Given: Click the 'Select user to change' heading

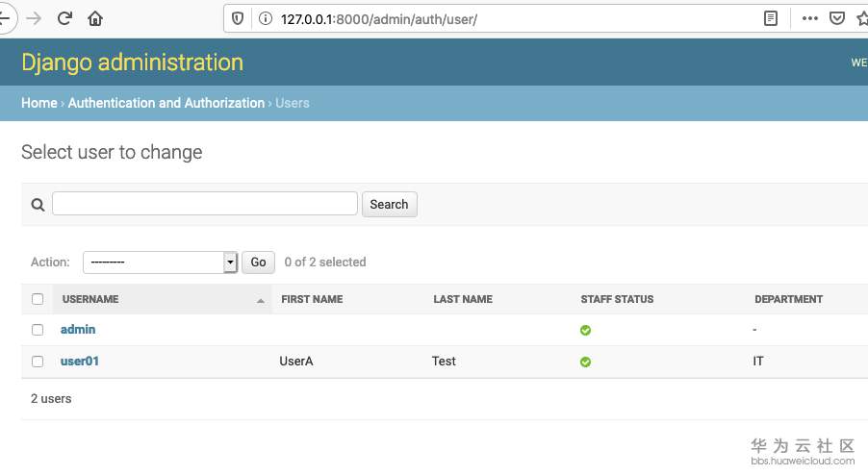Looking at the screenshot, I should 112,152.
